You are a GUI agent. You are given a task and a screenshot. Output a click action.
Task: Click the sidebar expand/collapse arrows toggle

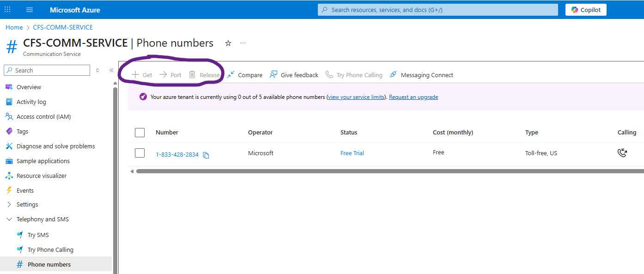[97, 70]
